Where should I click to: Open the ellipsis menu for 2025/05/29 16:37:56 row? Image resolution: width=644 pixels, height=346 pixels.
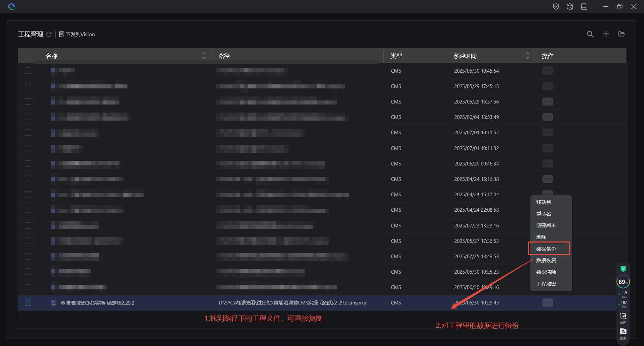point(547,101)
